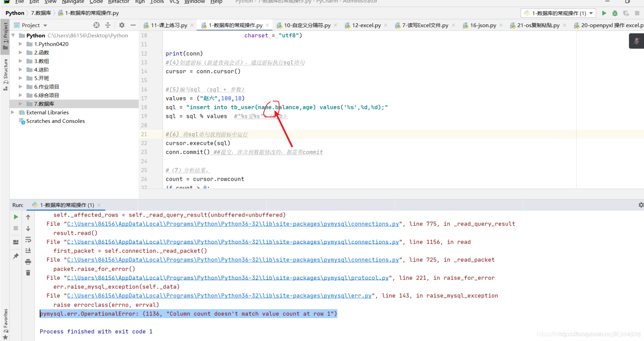Clear all Run console output with trash icon
The width and height of the screenshot is (644, 341).
(28, 273)
